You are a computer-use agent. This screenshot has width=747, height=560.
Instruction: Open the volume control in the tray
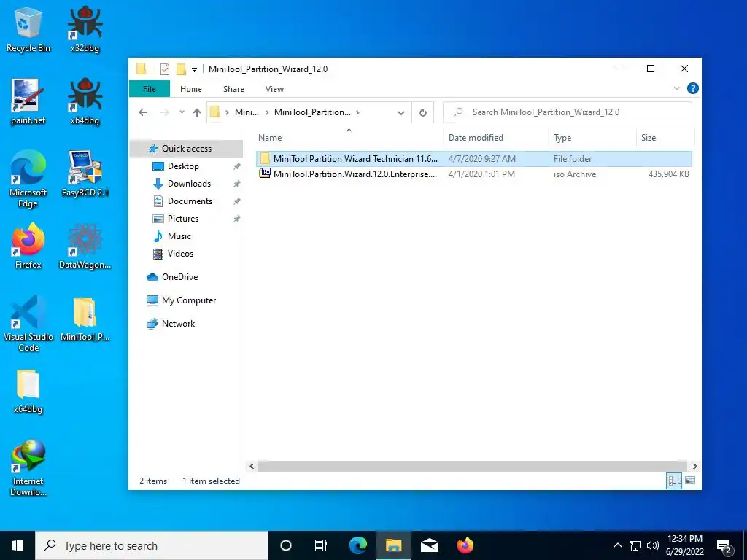pos(653,545)
